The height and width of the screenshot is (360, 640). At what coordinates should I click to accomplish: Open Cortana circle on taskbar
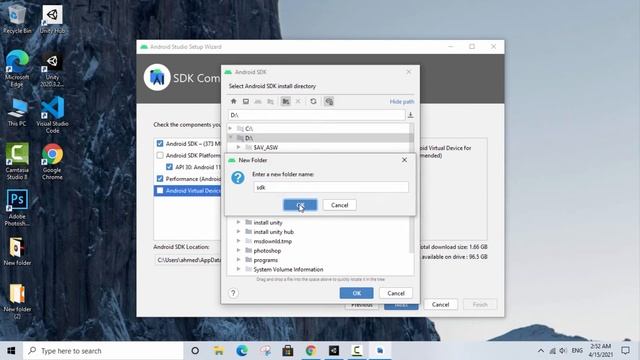pos(195,351)
